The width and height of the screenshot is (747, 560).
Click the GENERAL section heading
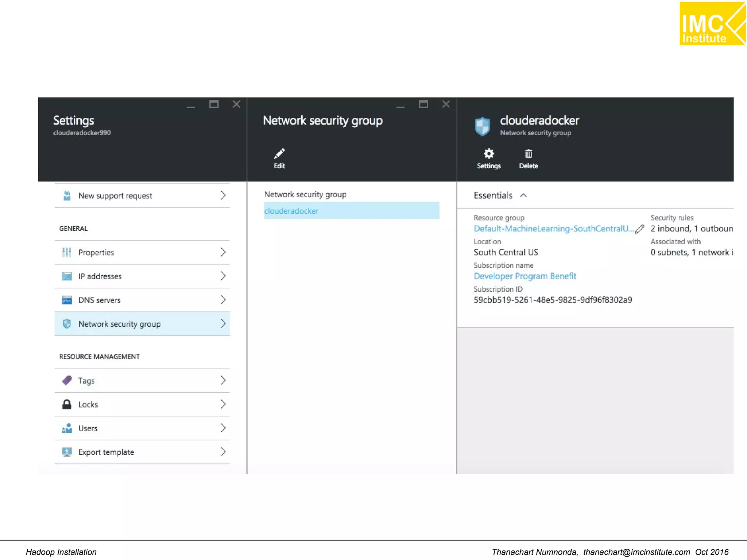(x=73, y=229)
